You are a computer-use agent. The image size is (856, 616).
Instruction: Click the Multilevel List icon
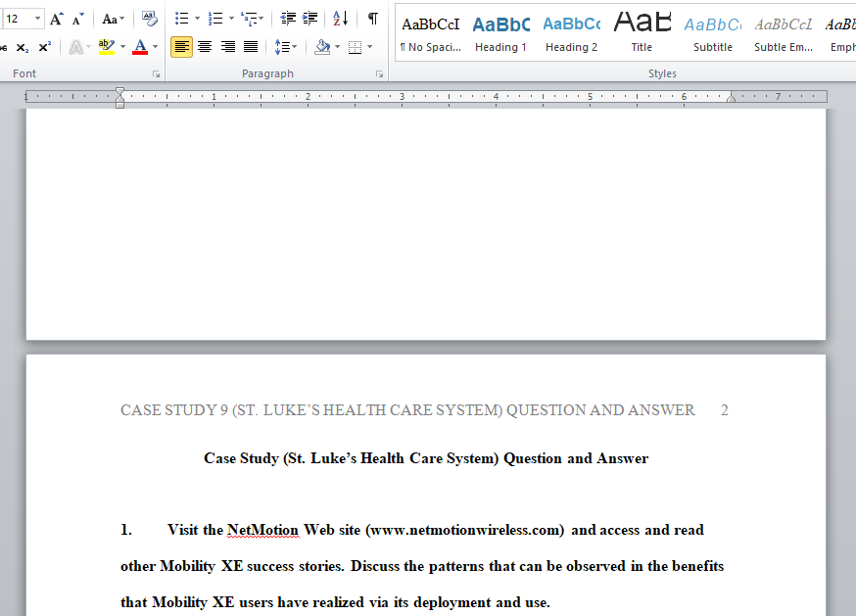(x=249, y=19)
